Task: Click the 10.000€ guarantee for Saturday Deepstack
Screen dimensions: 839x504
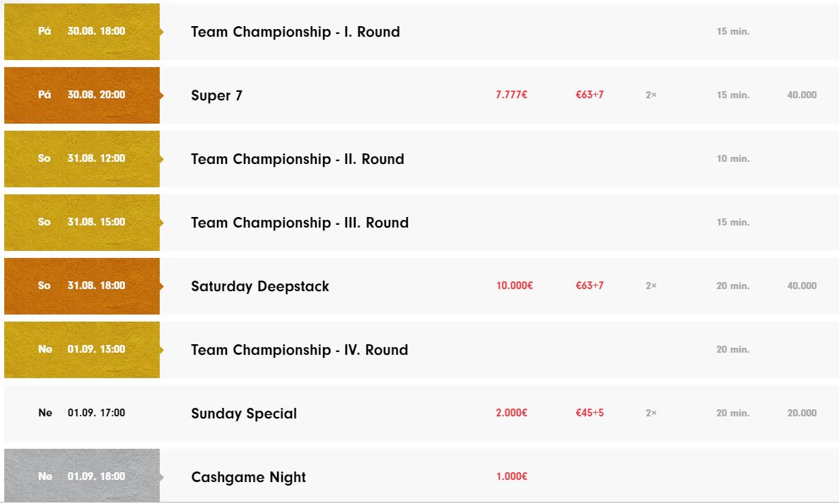Action: pos(514,286)
